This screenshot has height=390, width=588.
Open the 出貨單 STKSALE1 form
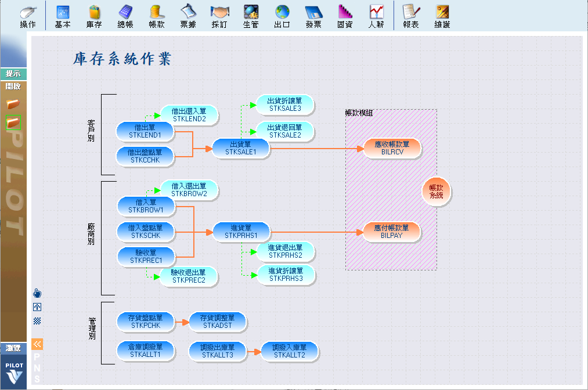click(x=241, y=148)
